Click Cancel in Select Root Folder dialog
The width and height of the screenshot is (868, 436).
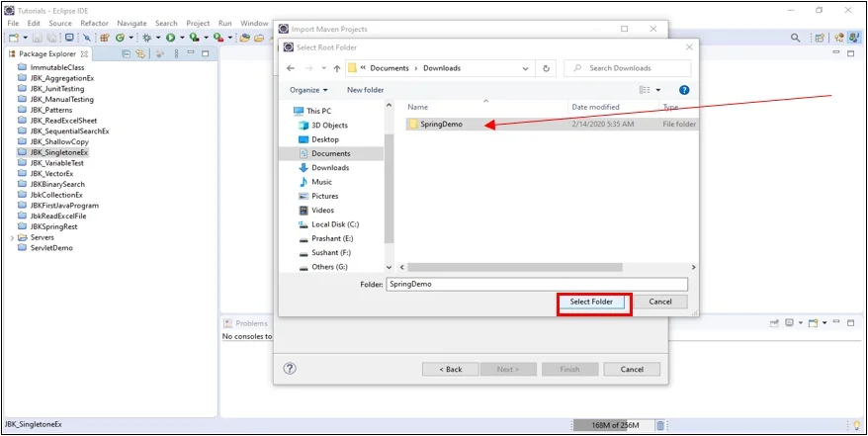660,302
